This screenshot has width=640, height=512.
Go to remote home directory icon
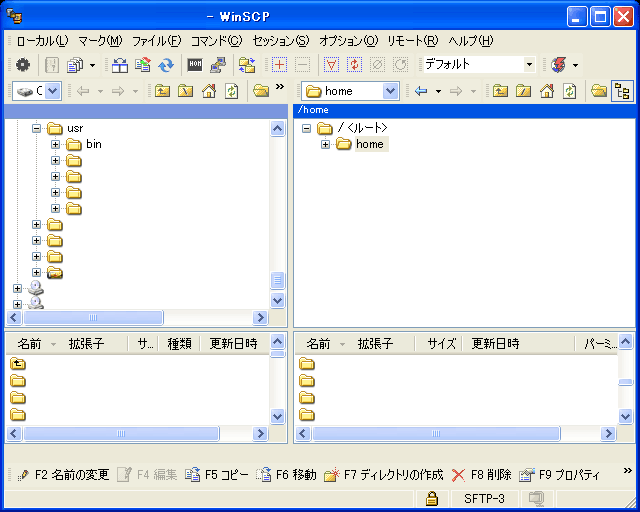coord(547,91)
